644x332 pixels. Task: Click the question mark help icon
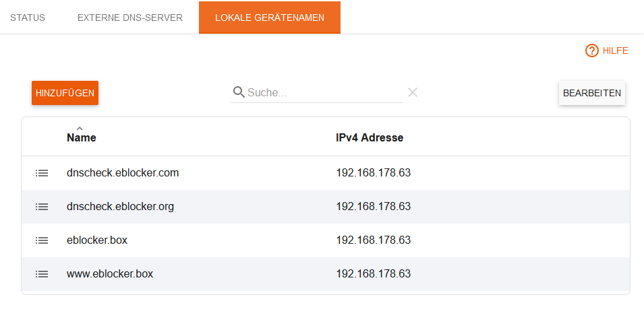[592, 51]
